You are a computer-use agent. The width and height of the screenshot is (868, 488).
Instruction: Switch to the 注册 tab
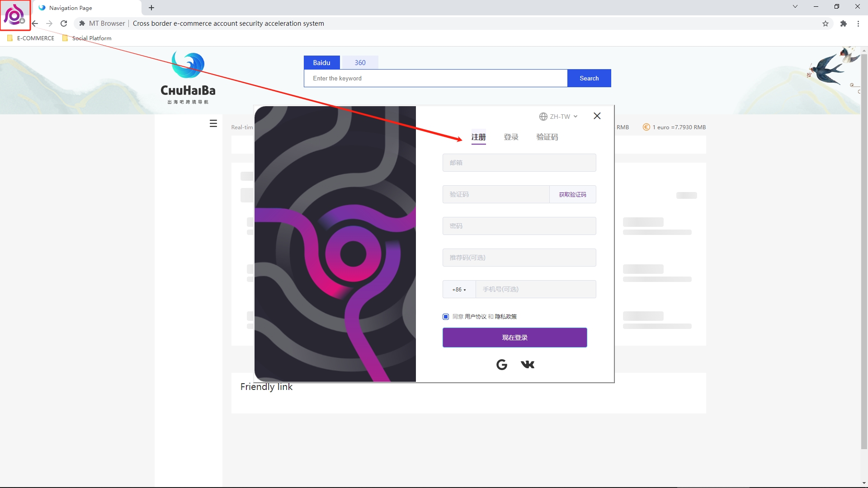pyautogui.click(x=478, y=137)
